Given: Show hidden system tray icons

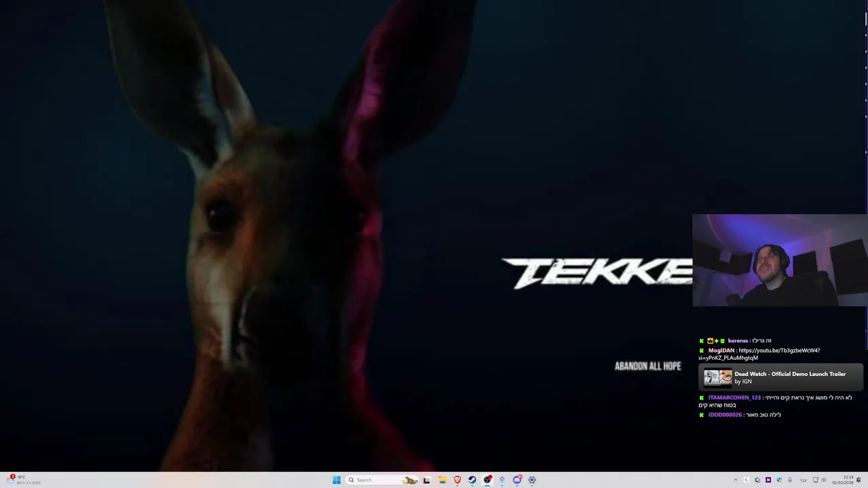Looking at the screenshot, I should pyautogui.click(x=736, y=480).
